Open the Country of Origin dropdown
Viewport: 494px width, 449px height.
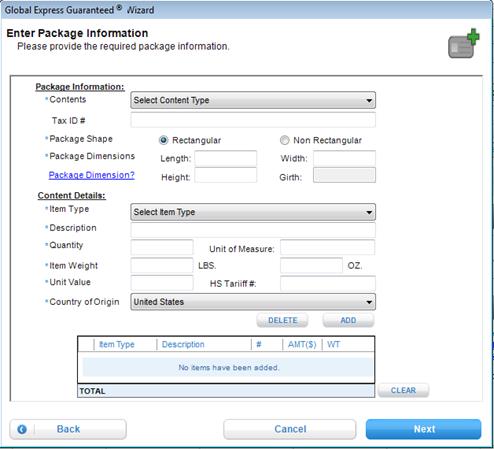253,302
